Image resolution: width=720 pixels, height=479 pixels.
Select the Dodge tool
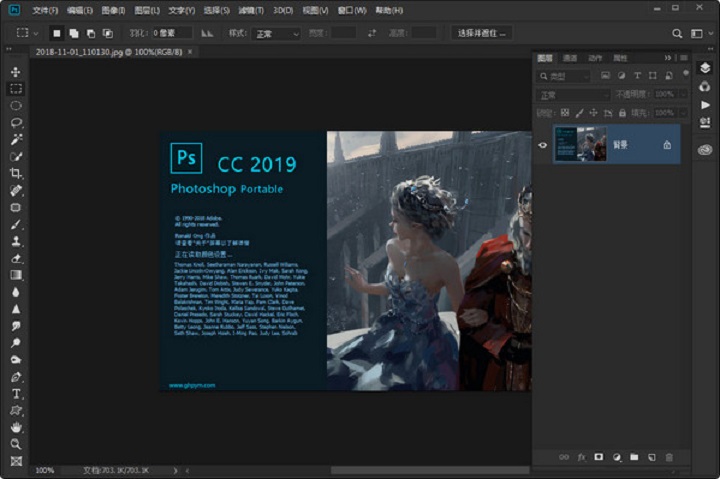click(16, 343)
